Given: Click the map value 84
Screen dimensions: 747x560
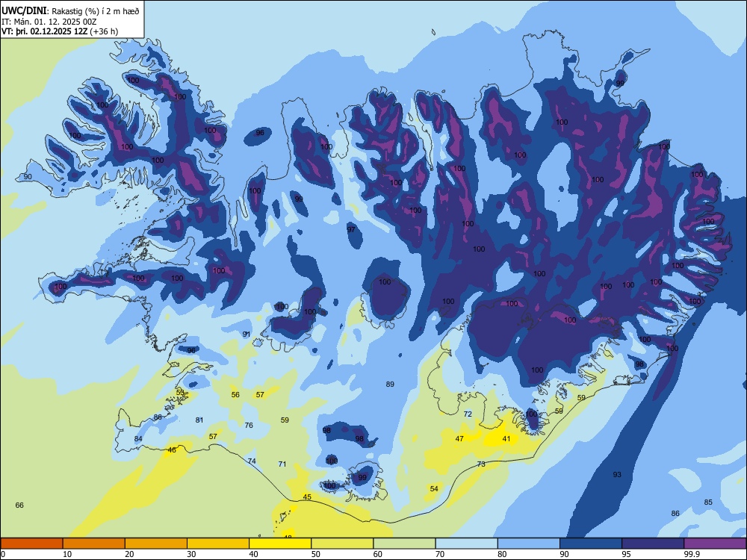Looking at the screenshot, I should [x=138, y=439].
